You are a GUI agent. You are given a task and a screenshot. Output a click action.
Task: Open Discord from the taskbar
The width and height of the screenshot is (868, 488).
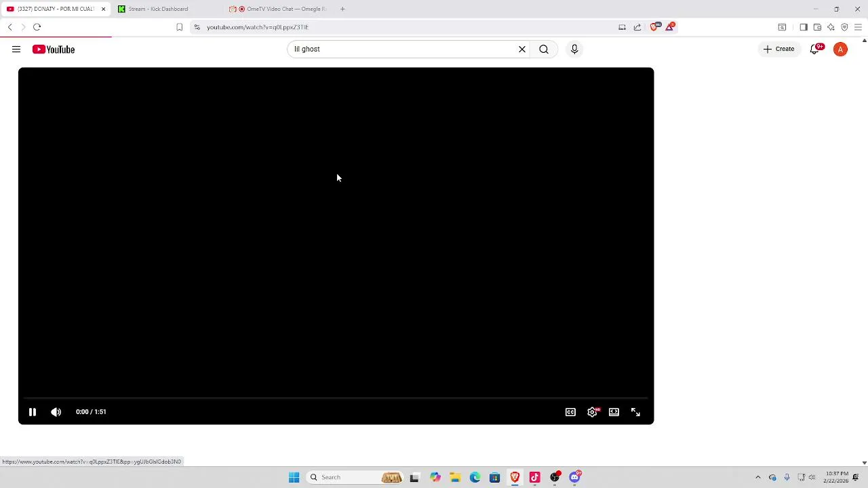pos(574,477)
